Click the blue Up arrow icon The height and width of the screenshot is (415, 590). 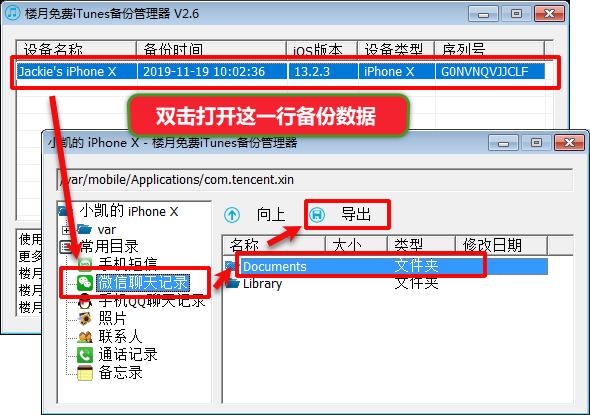pyautogui.click(x=232, y=215)
